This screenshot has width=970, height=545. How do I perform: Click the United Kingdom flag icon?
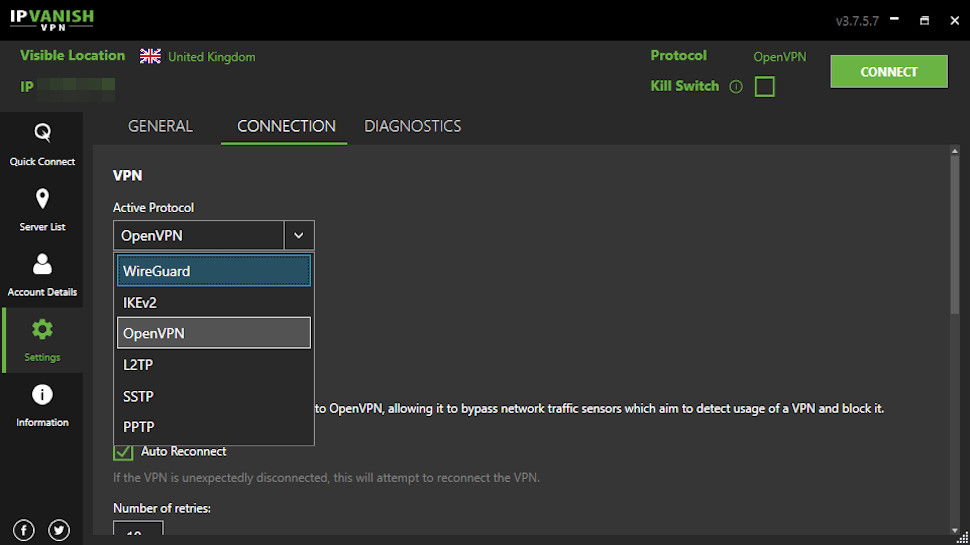[150, 56]
